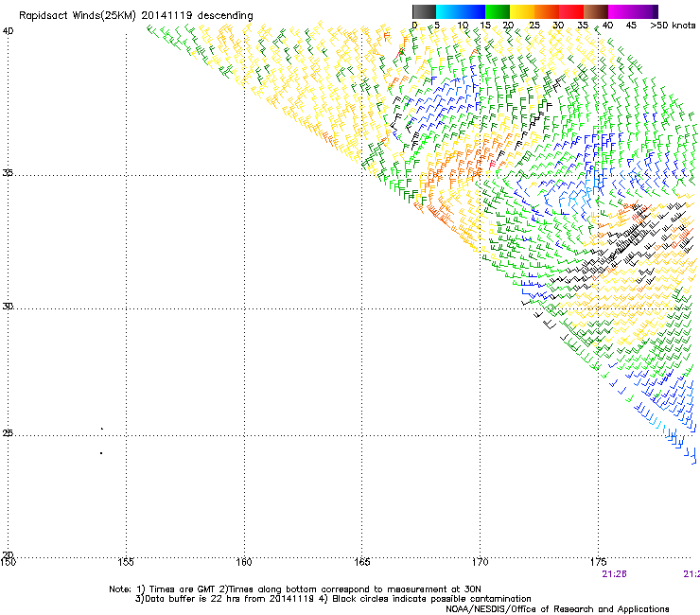Screen dimensions: 700x615
Task: Click the longitude axis label "150"
Action: (x=8, y=562)
